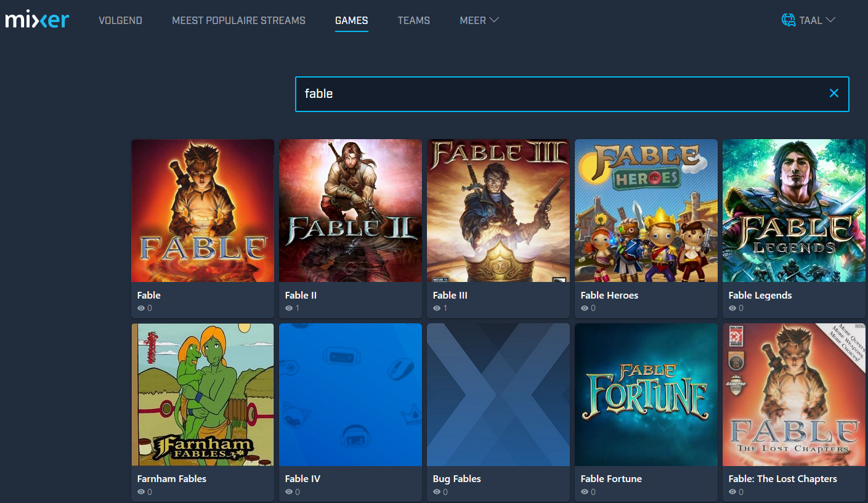Open the Volgend tab

pos(120,20)
